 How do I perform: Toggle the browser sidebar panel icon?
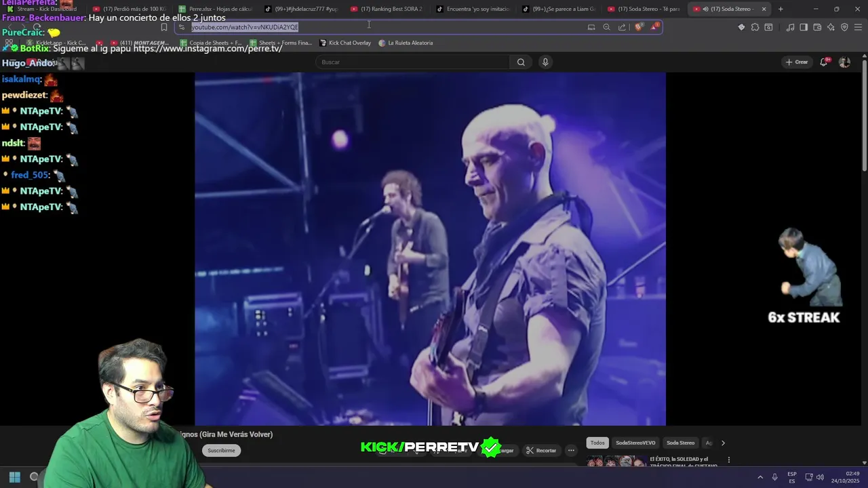click(804, 27)
